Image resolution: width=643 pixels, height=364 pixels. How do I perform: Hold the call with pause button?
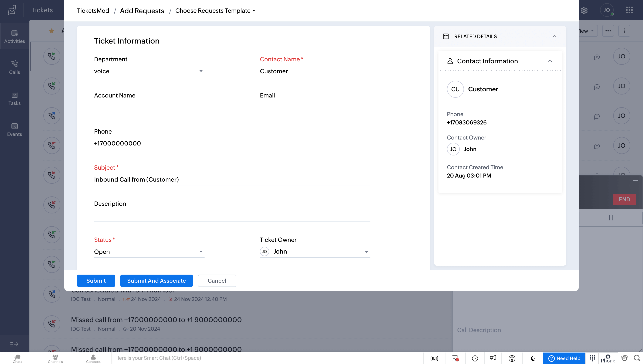click(611, 218)
